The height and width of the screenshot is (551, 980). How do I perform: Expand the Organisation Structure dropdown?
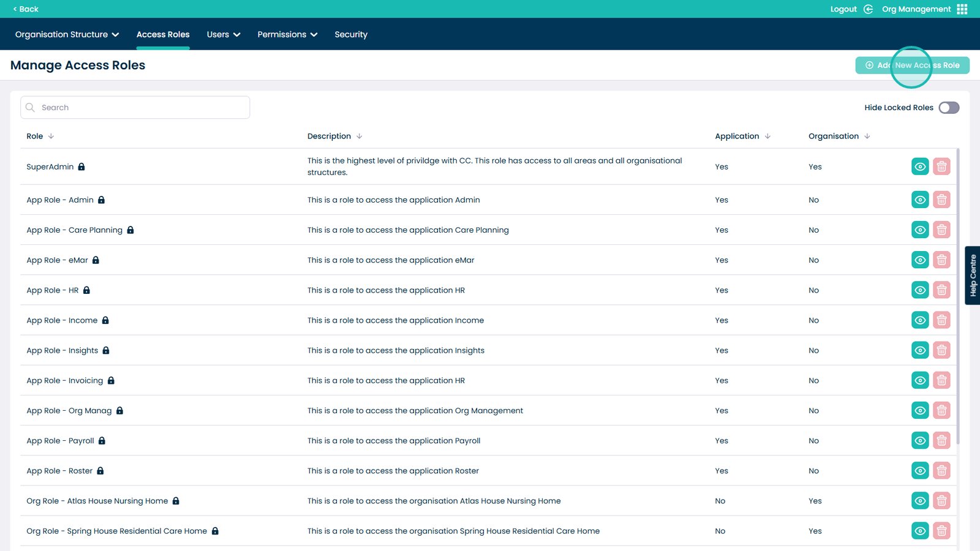point(67,35)
